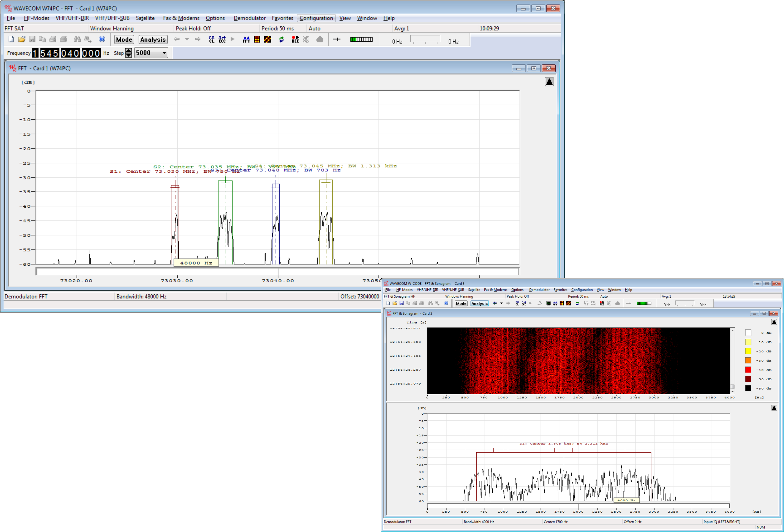Open HF-Modes menu in W74PC window
Image resolution: width=784 pixels, height=532 pixels.
[x=36, y=18]
